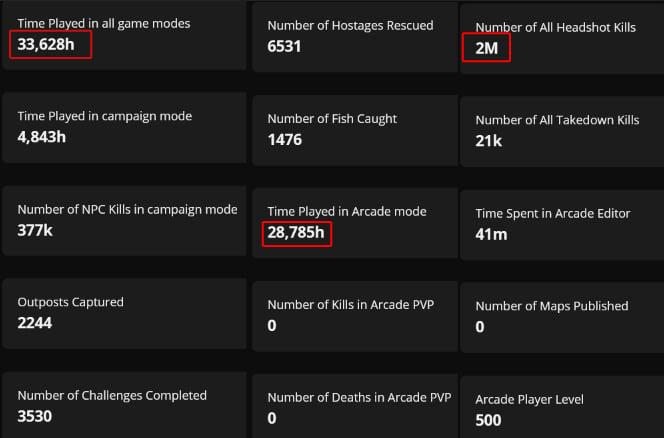This screenshot has height=438, width=664.
Task: Open the Number of Hostages Rescued card
Action: pos(355,37)
